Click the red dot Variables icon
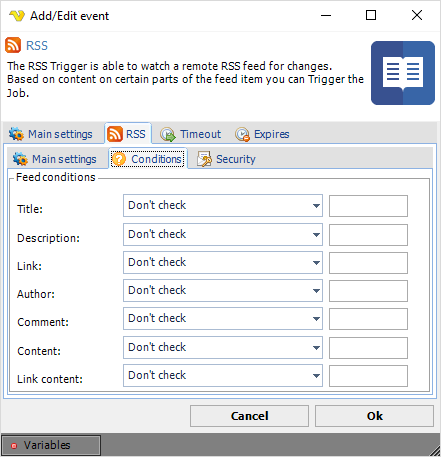This screenshot has width=441, height=457. tap(14, 446)
